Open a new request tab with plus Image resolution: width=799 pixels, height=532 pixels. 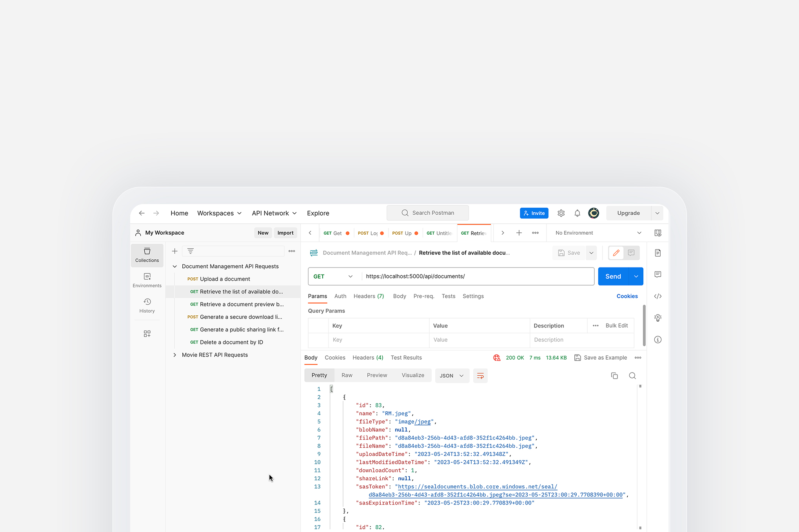[519, 233]
